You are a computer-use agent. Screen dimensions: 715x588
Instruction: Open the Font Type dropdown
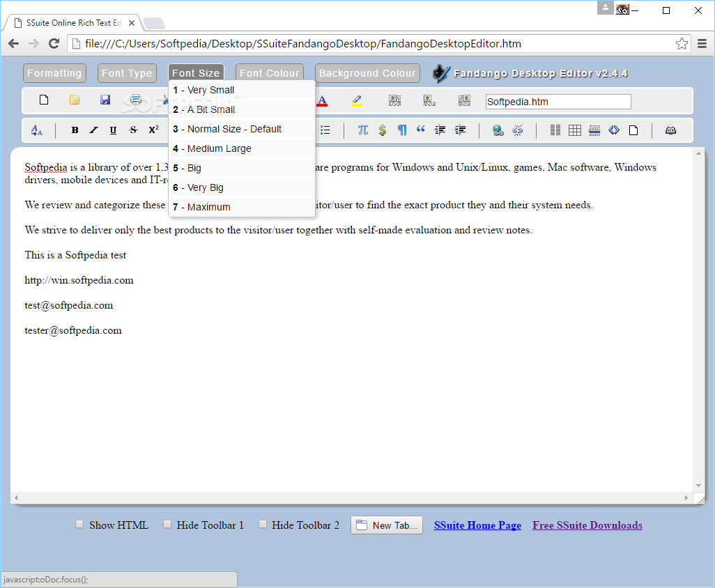128,73
